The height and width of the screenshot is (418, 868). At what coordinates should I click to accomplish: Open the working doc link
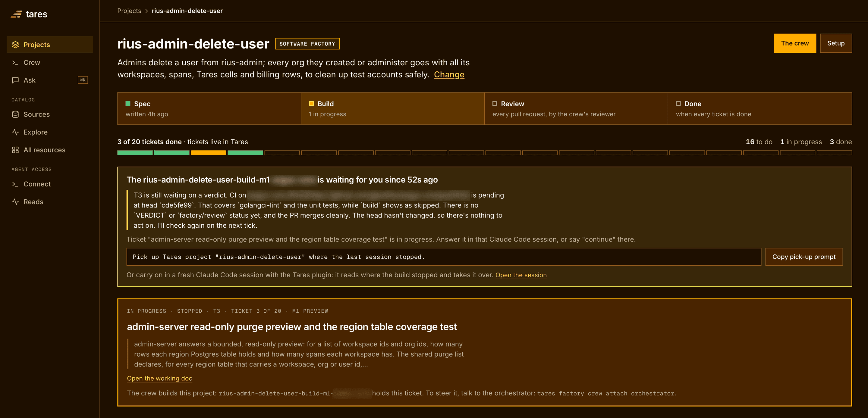pyautogui.click(x=159, y=378)
